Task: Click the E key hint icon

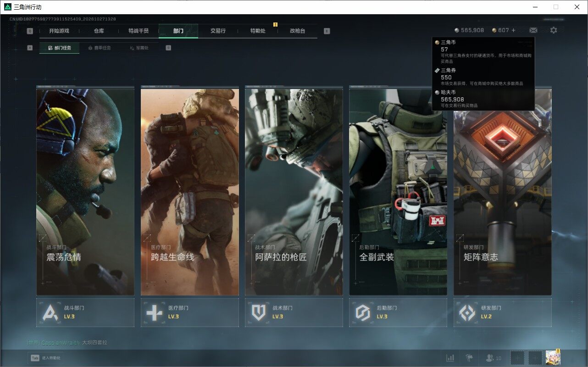Action: point(327,31)
